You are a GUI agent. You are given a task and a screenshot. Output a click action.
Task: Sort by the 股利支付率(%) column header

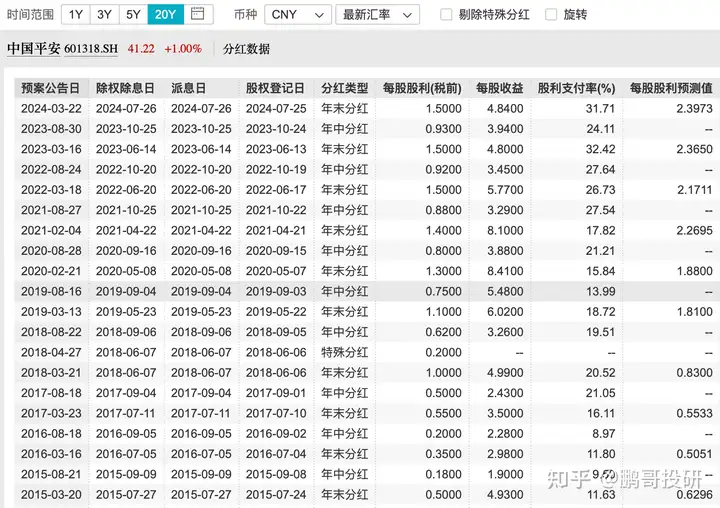576,88
